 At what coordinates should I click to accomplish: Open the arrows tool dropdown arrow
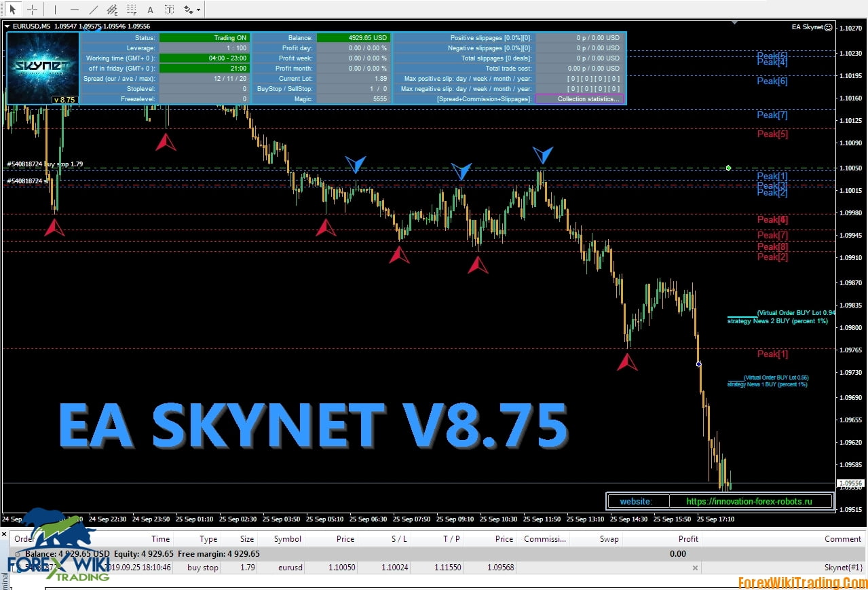[x=198, y=10]
